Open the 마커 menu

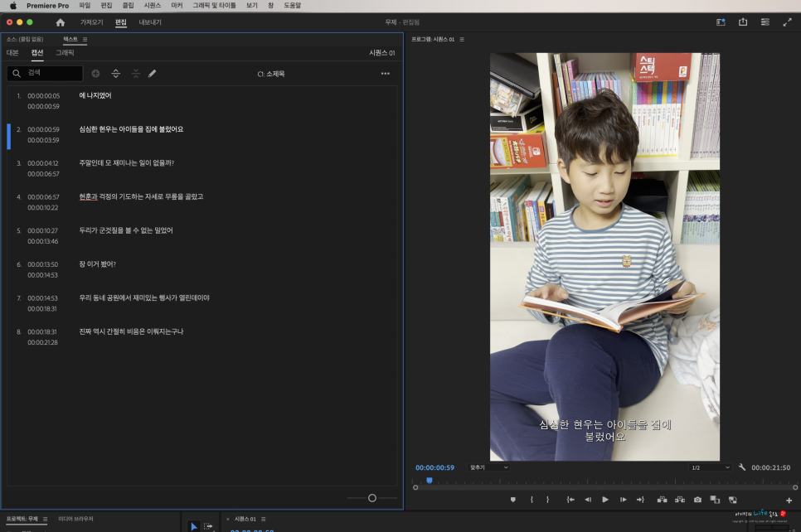pyautogui.click(x=177, y=6)
